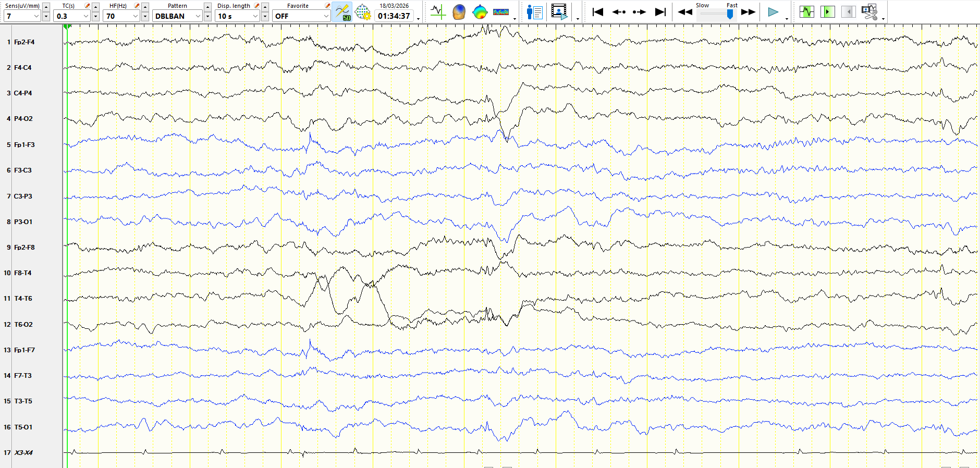Screen dimensions: 980x468
Task: Select the Fp2-F4 channel label
Action: (x=24, y=42)
